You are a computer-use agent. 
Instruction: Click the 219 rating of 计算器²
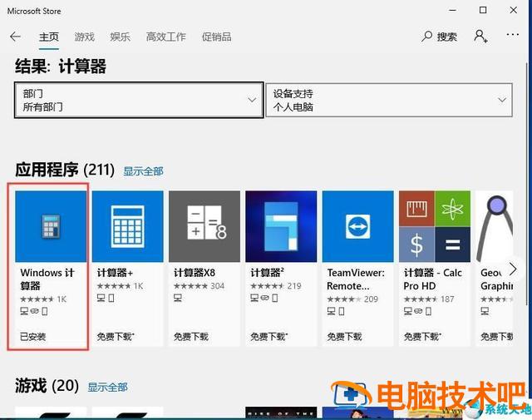point(294,286)
